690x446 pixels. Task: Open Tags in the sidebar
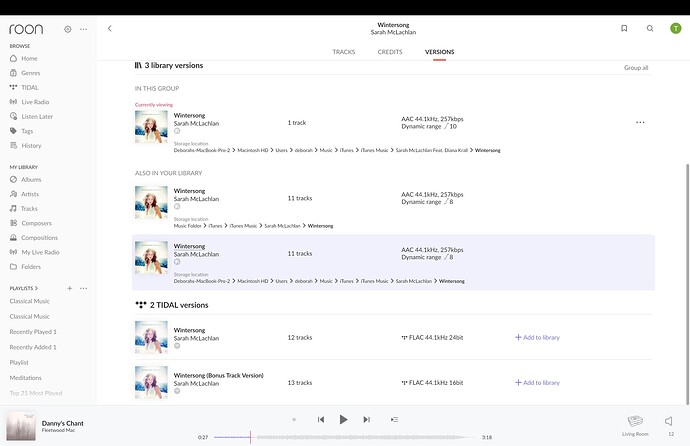click(27, 131)
